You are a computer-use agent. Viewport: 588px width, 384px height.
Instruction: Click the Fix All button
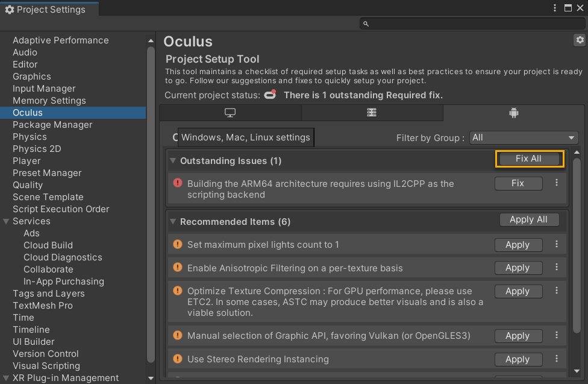(x=529, y=159)
